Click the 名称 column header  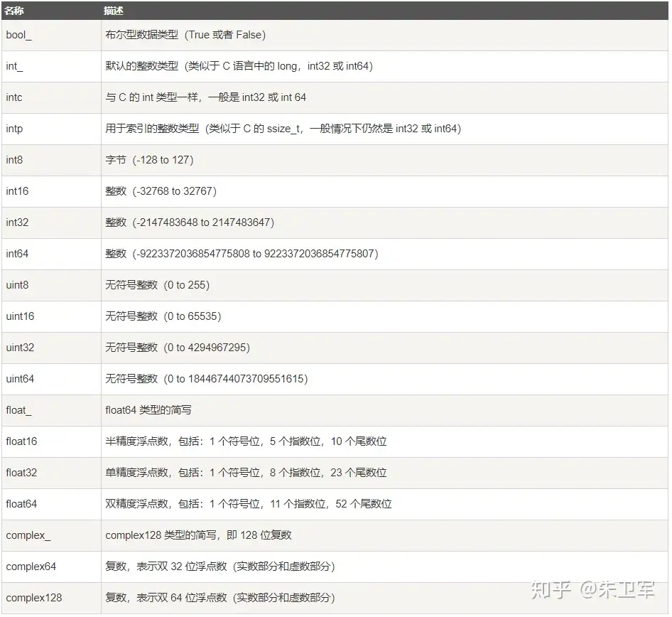point(51,10)
